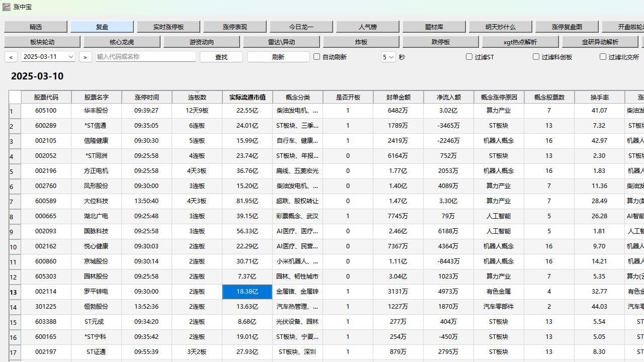644x362 pixels.
Task: Select the top-left table corner cell
Action: click(15, 97)
